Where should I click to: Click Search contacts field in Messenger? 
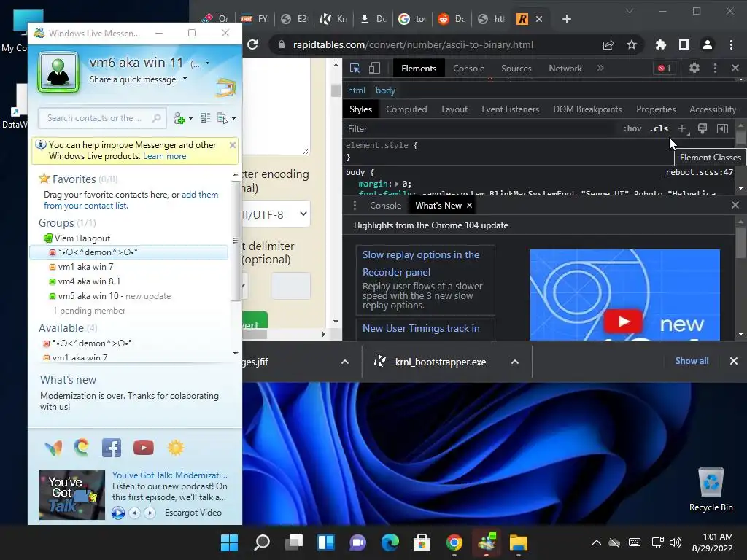[102, 118]
